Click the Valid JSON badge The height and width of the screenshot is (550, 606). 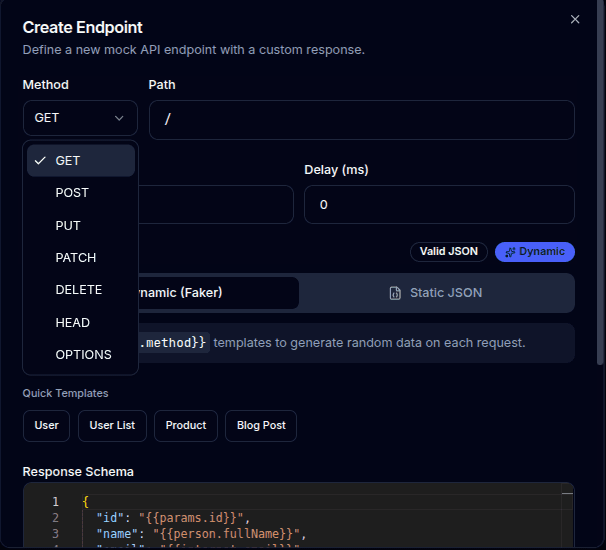(x=449, y=252)
